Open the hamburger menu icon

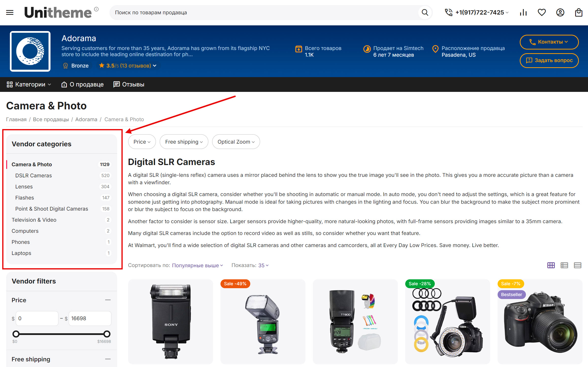click(x=10, y=12)
